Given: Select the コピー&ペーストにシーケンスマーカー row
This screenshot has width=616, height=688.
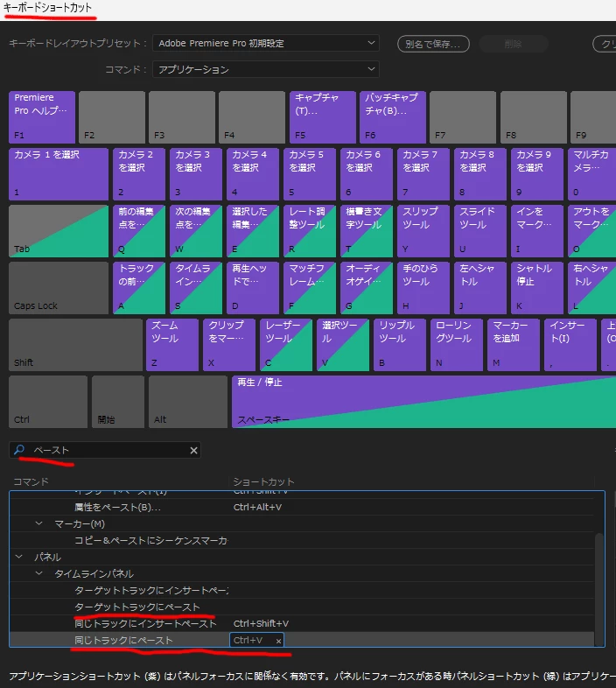Looking at the screenshot, I should (x=302, y=540).
